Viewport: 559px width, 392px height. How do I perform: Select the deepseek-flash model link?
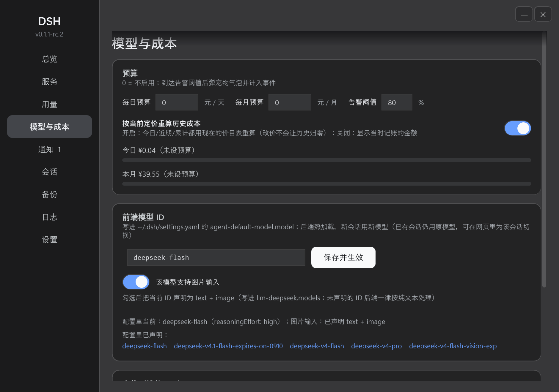pyautogui.click(x=145, y=346)
